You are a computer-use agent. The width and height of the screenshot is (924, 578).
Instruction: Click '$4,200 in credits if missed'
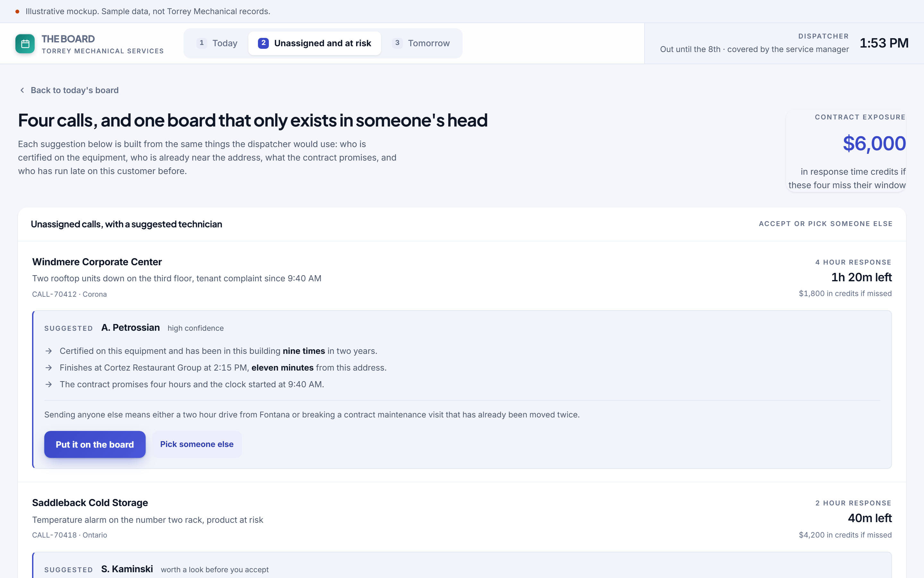click(x=845, y=535)
